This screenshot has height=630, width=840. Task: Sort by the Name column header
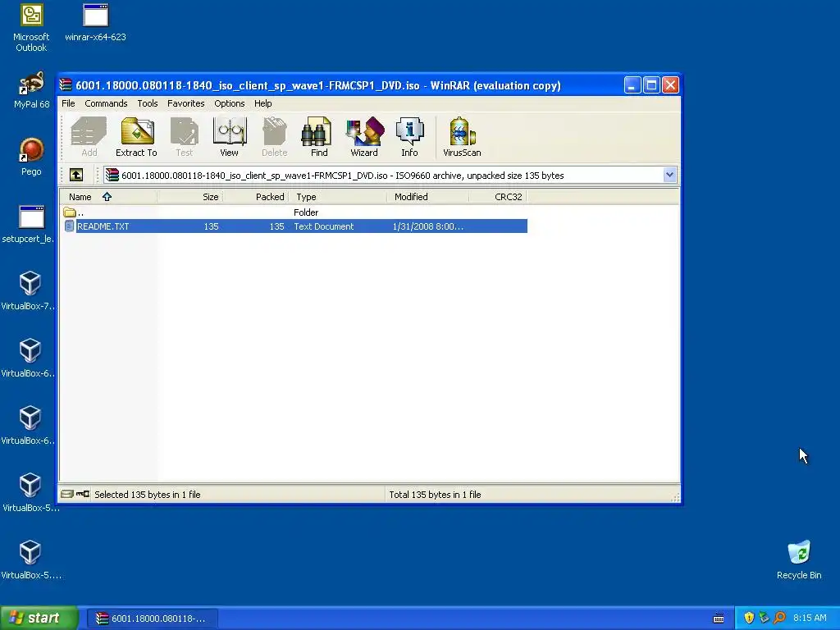[x=108, y=197]
